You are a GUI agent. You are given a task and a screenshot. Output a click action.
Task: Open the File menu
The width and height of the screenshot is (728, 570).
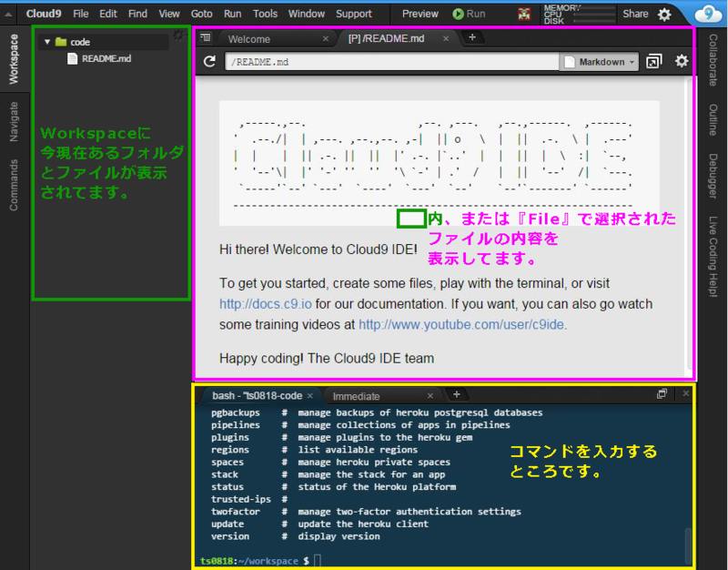point(81,14)
